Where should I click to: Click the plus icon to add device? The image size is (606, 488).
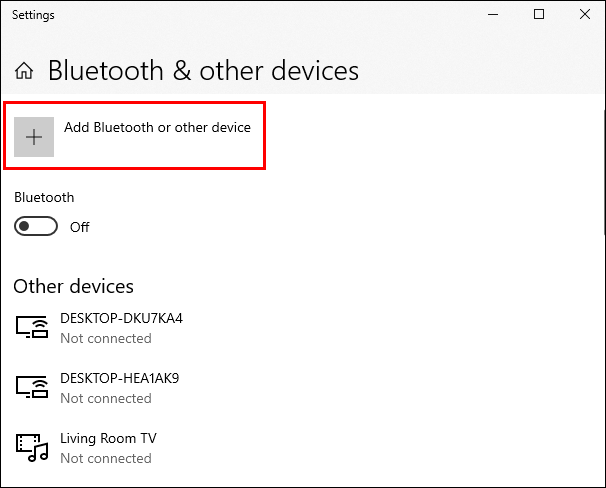[x=35, y=137]
